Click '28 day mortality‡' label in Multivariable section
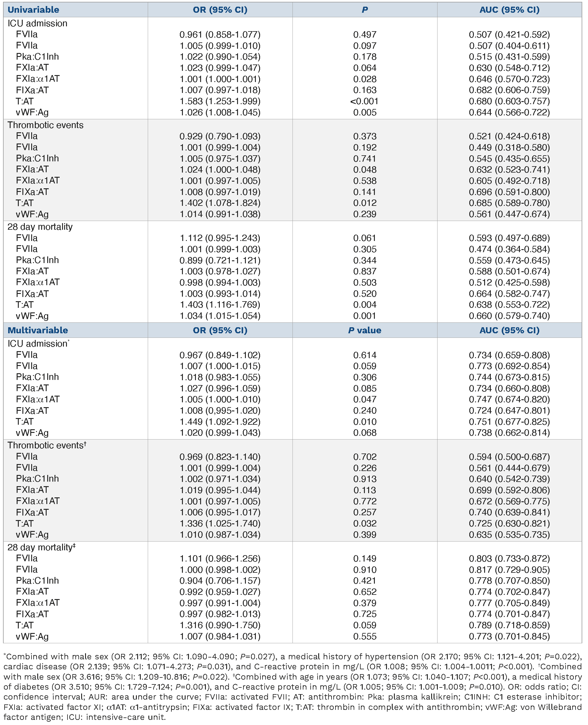 [x=41, y=548]
